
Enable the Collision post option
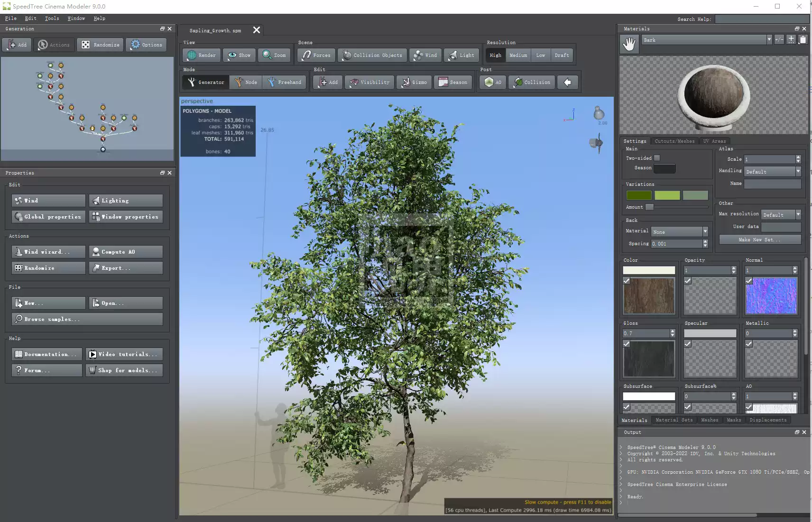coord(531,82)
